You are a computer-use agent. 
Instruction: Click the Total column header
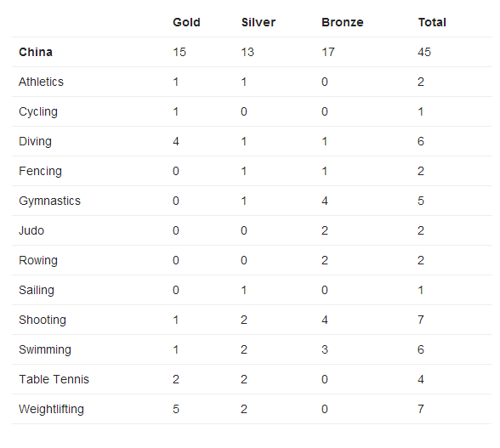[x=432, y=22]
